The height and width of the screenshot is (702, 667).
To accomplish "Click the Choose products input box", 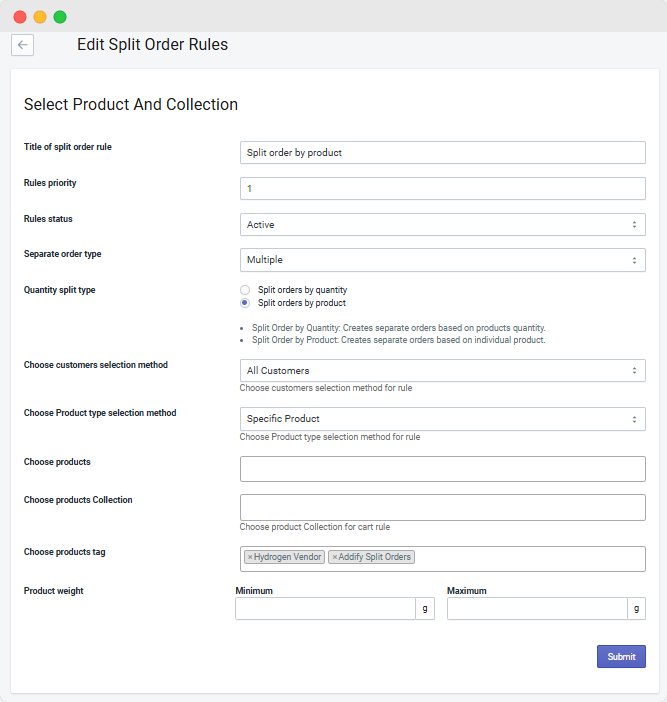I will (442, 469).
